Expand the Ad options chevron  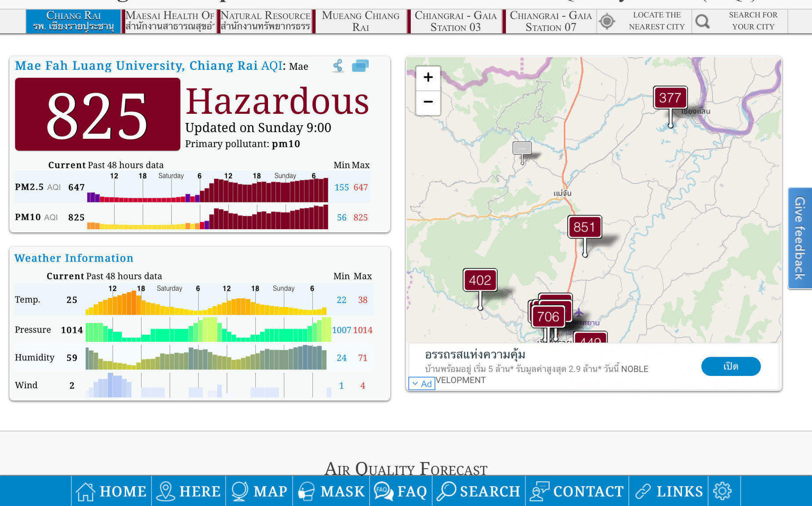pyautogui.click(x=415, y=383)
